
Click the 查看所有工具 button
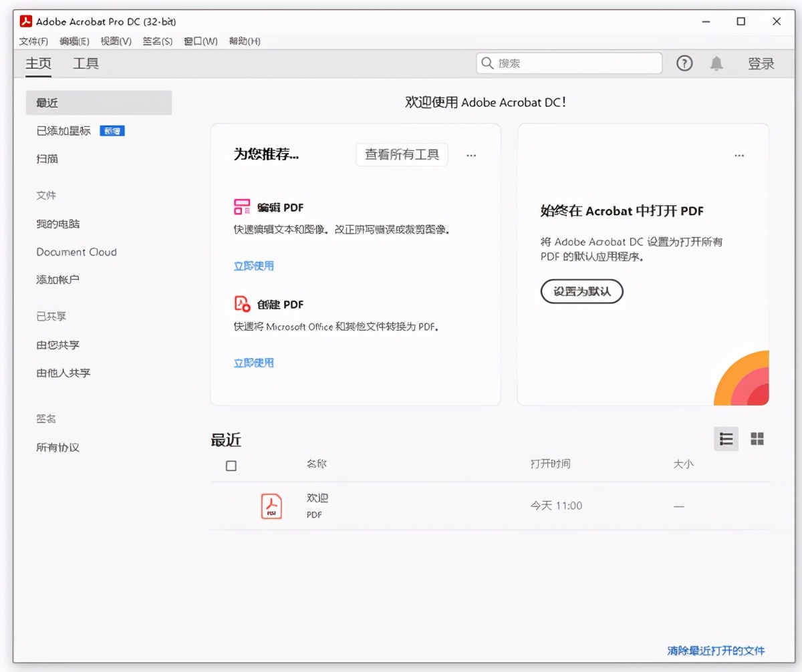tap(401, 154)
